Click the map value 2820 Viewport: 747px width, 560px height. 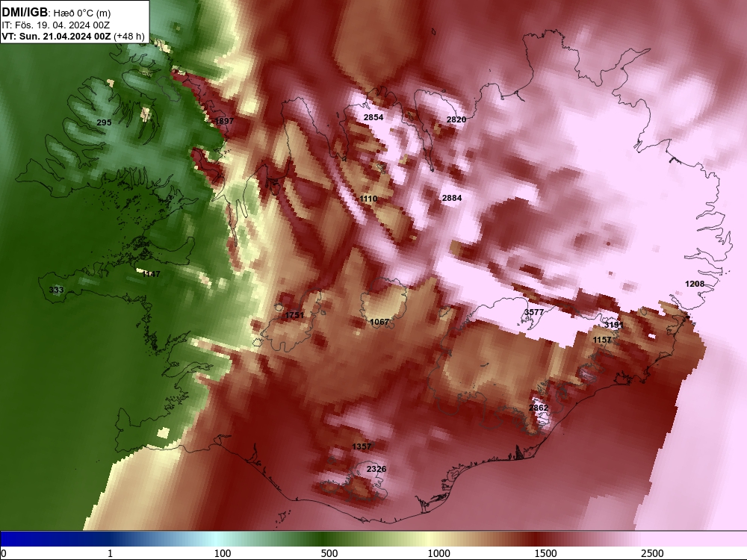pyautogui.click(x=456, y=119)
